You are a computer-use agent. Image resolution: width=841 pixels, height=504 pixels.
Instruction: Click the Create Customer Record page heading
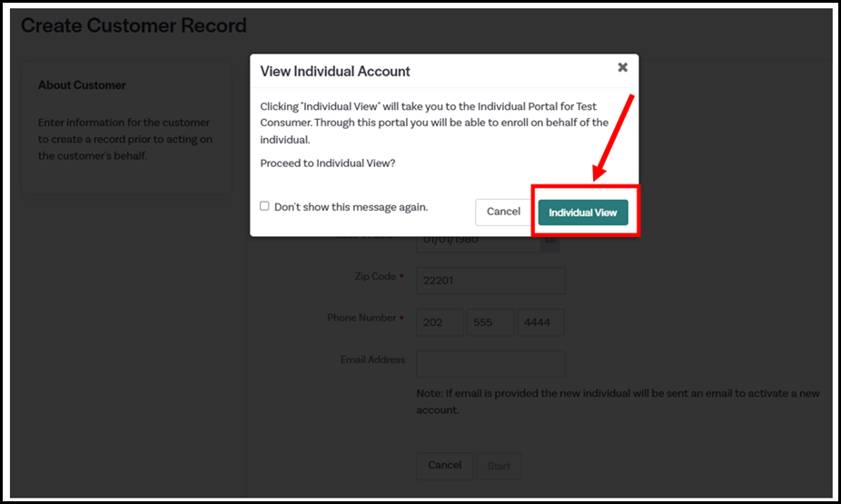click(134, 25)
